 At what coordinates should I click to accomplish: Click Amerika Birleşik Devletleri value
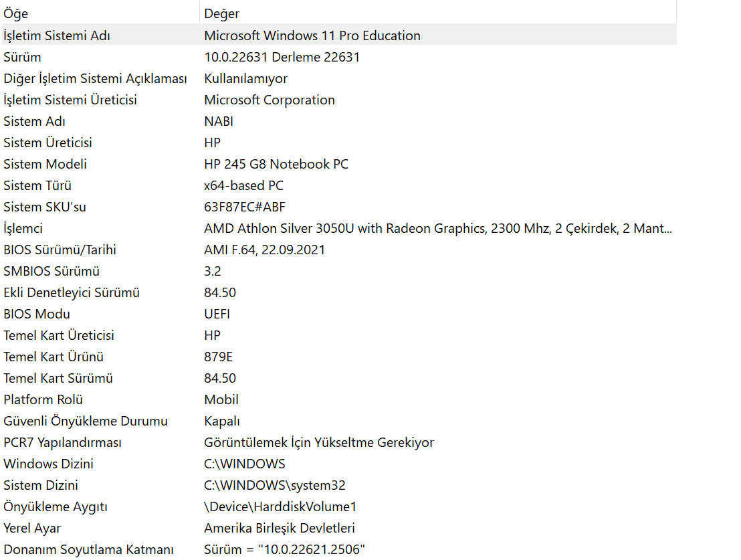coord(280,528)
